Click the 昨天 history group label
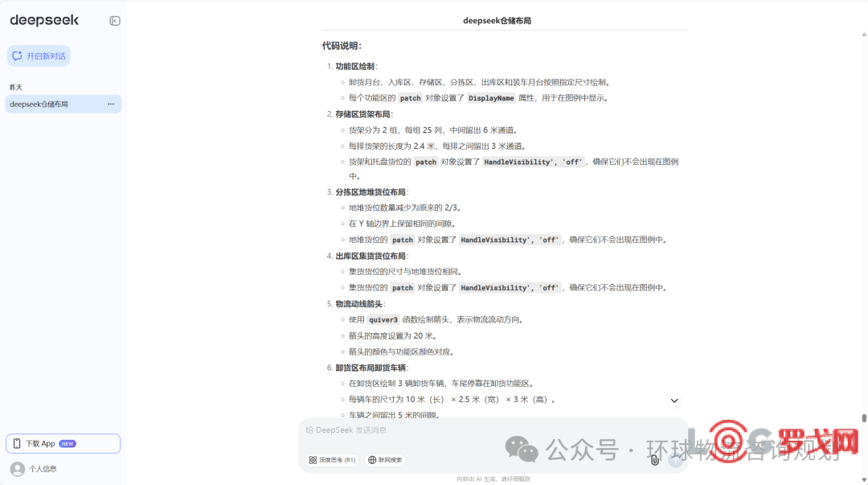The height and width of the screenshot is (485, 868). (16, 87)
